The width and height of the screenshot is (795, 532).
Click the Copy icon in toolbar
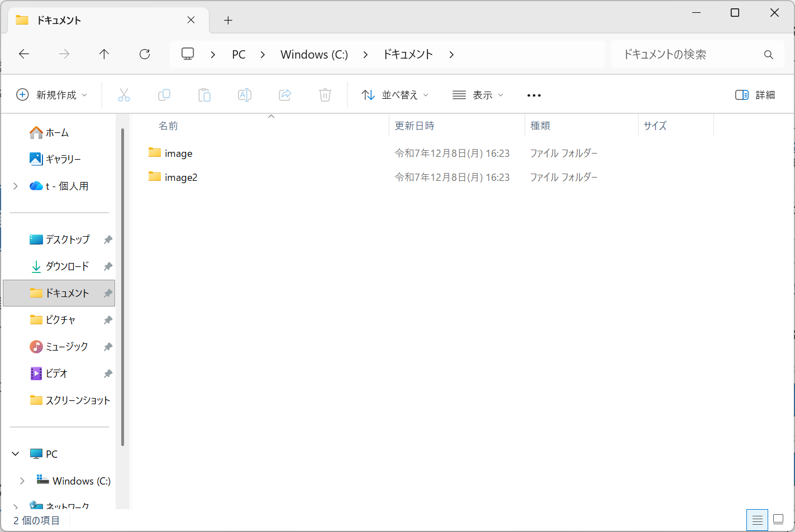pyautogui.click(x=164, y=95)
